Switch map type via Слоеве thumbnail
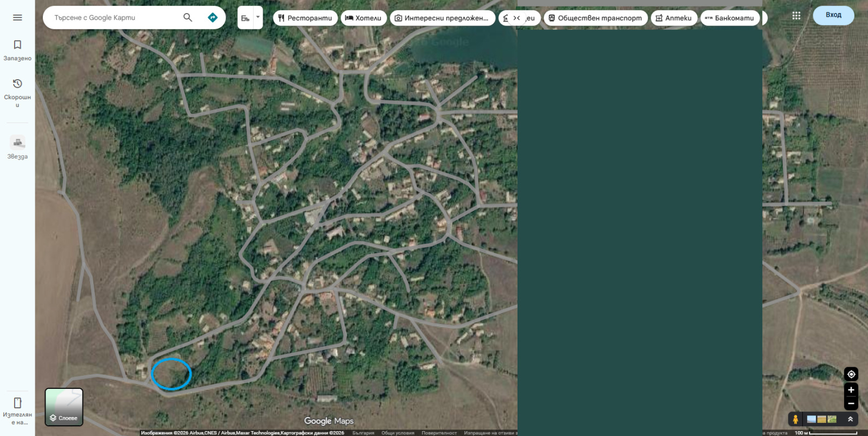868x436 pixels. pyautogui.click(x=64, y=407)
